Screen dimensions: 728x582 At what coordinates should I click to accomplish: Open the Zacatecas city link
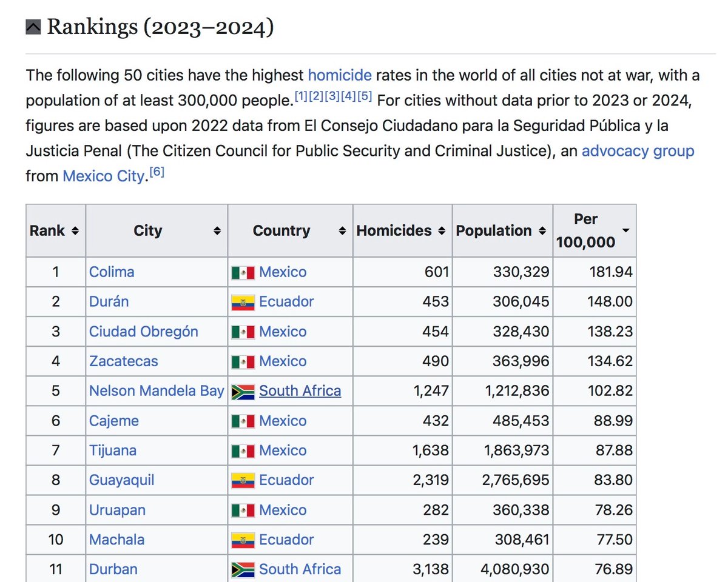pyautogui.click(x=123, y=361)
